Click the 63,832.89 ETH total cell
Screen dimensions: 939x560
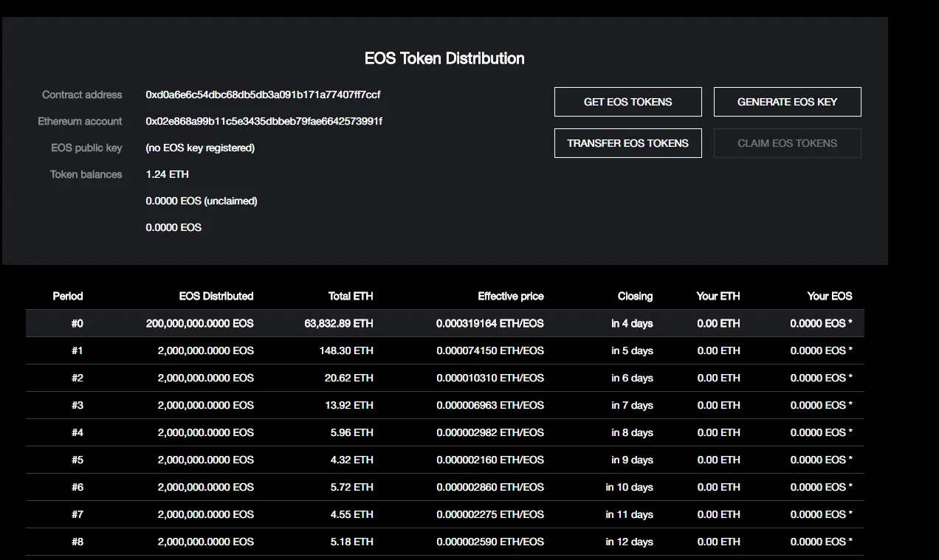tap(339, 323)
